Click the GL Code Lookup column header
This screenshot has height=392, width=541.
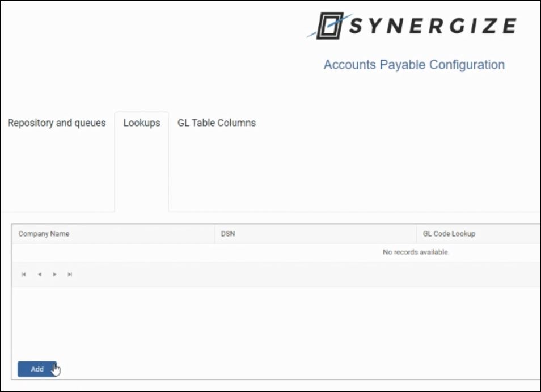click(449, 234)
